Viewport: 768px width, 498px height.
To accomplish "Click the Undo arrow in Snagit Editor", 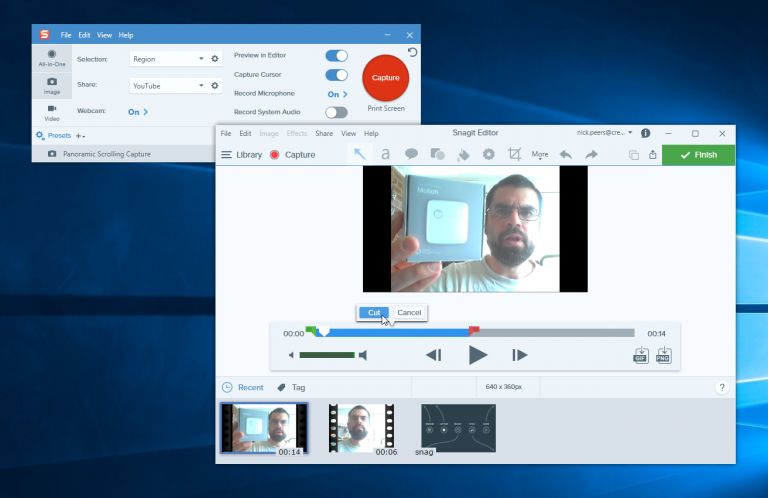I will point(566,154).
